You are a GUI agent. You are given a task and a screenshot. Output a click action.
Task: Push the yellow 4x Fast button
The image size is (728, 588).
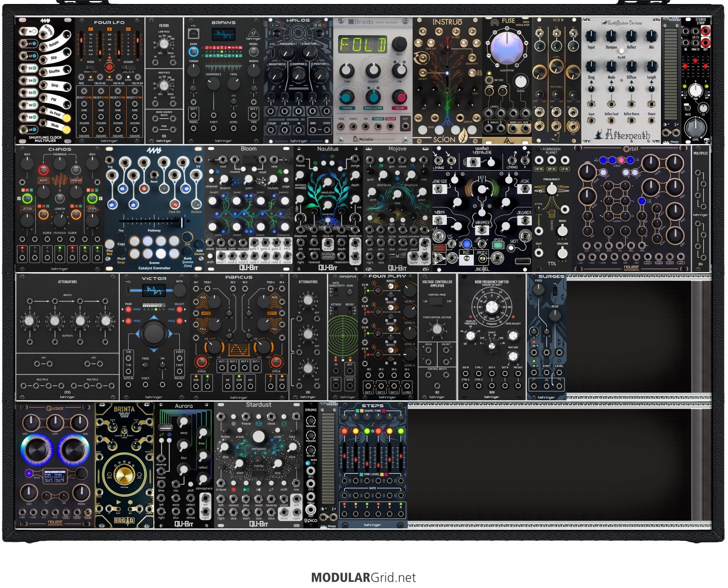66,118
